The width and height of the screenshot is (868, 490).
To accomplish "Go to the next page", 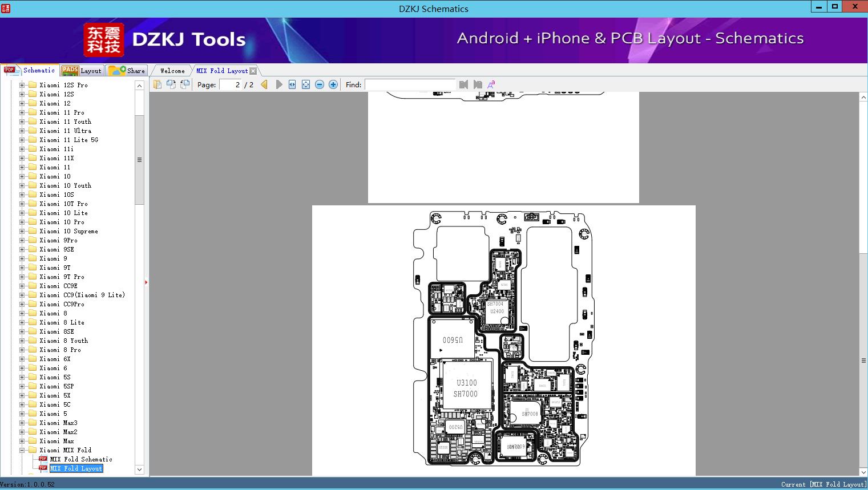I will (278, 84).
